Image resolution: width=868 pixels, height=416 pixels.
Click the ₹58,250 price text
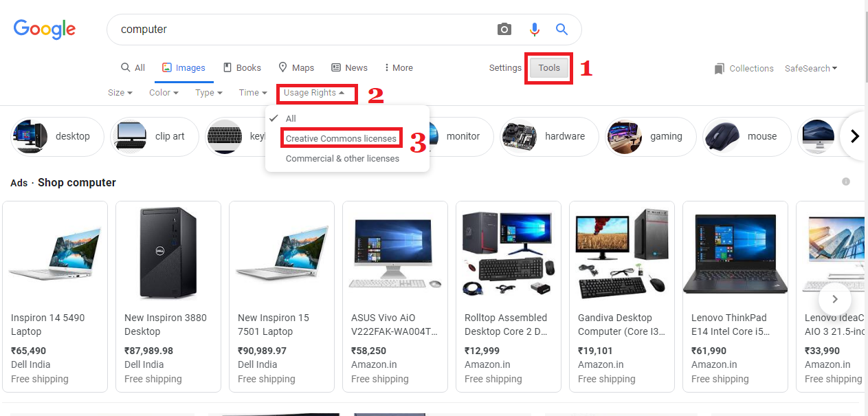coord(369,351)
